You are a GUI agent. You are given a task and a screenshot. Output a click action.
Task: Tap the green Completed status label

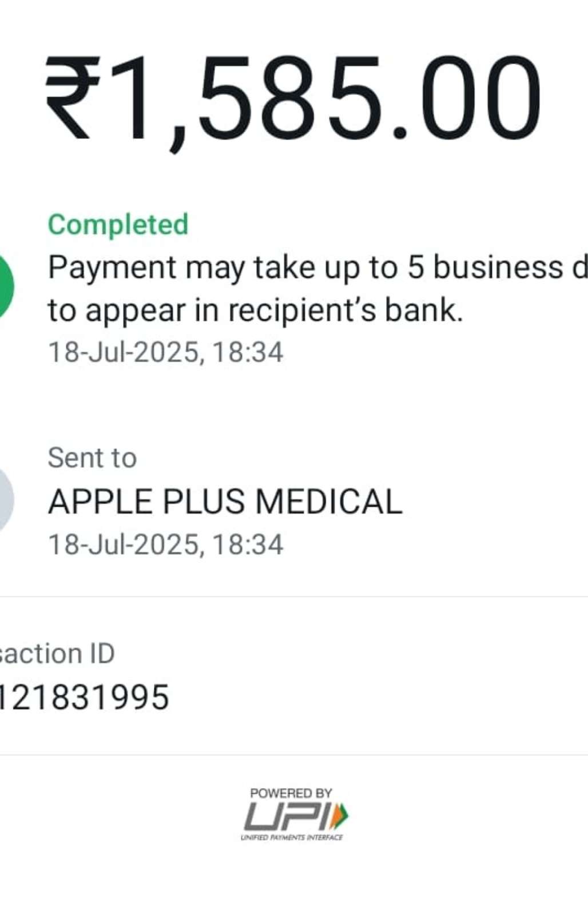click(x=118, y=224)
